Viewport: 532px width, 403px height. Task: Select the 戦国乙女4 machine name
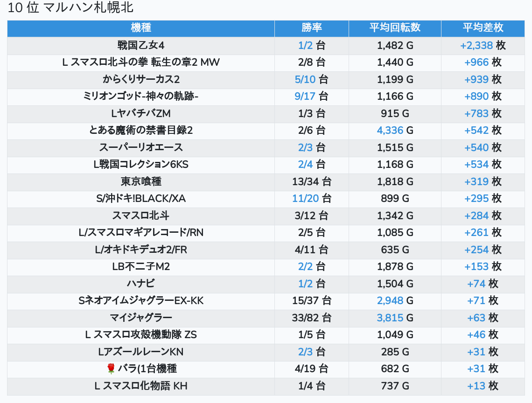coord(141,45)
